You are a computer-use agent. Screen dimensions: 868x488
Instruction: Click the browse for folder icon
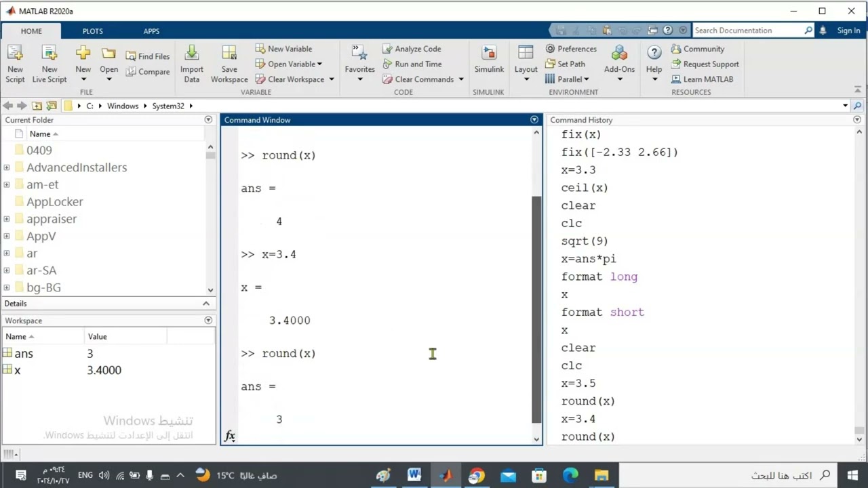click(x=52, y=106)
